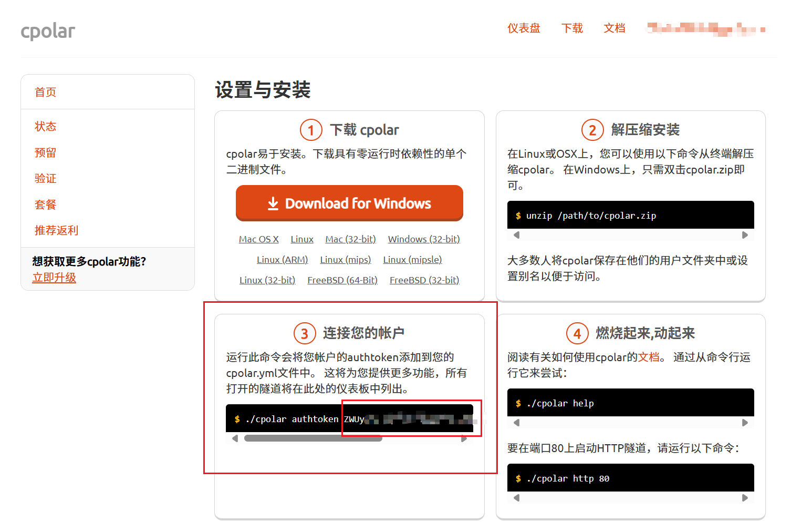
Task: Click left scroll arrow under authtoken command
Action: 235,438
